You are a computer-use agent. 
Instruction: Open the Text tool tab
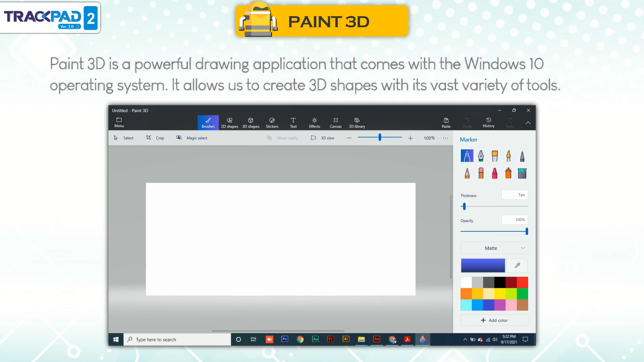293,122
